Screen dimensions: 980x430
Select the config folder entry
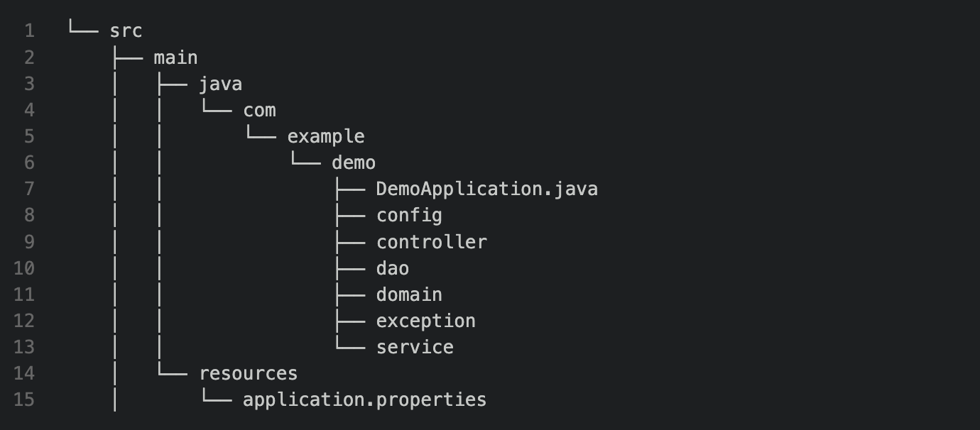[409, 216]
